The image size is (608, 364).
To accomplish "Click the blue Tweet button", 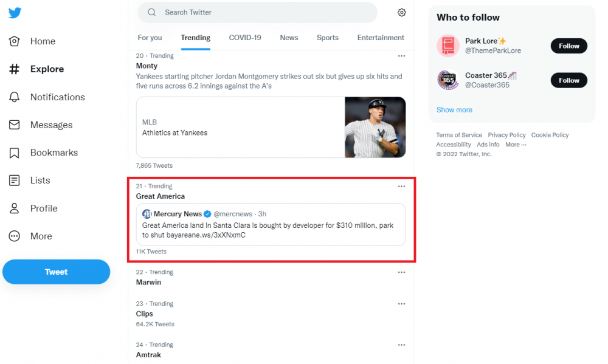I will (x=56, y=272).
